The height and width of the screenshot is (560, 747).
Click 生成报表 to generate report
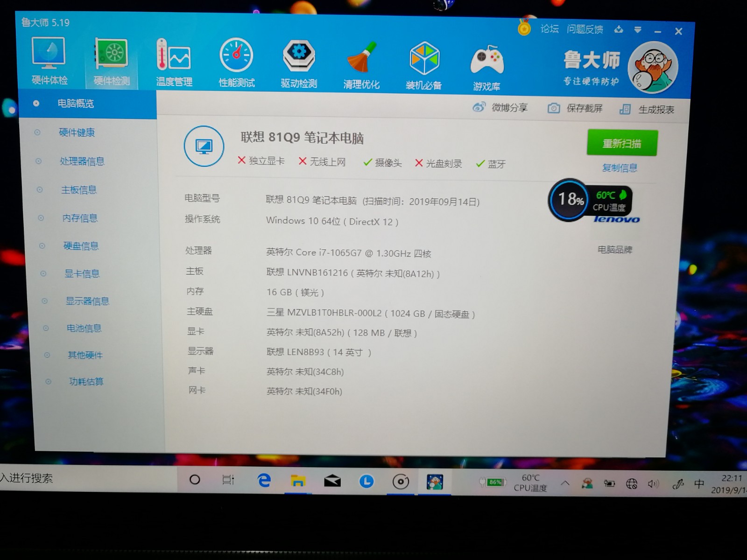647,110
